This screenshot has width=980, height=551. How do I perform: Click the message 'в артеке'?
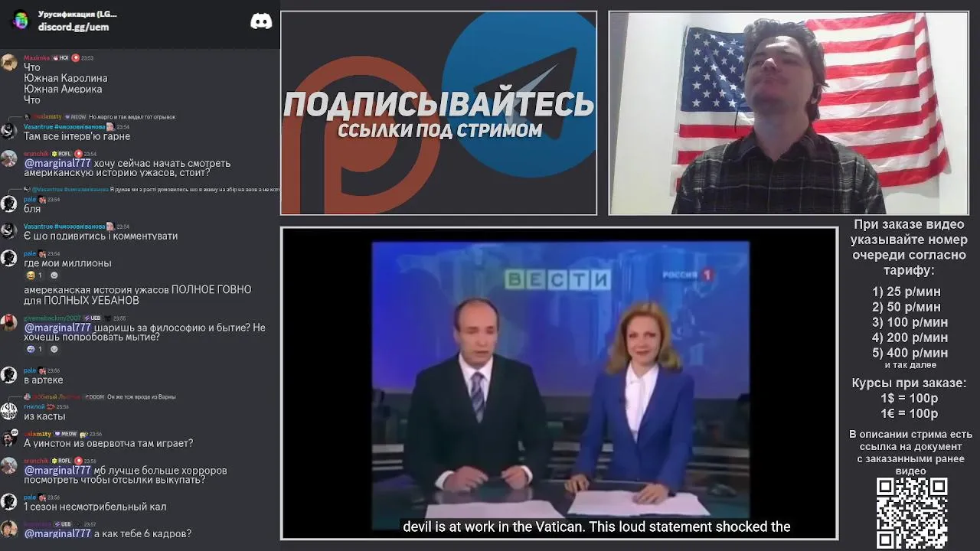pos(44,380)
